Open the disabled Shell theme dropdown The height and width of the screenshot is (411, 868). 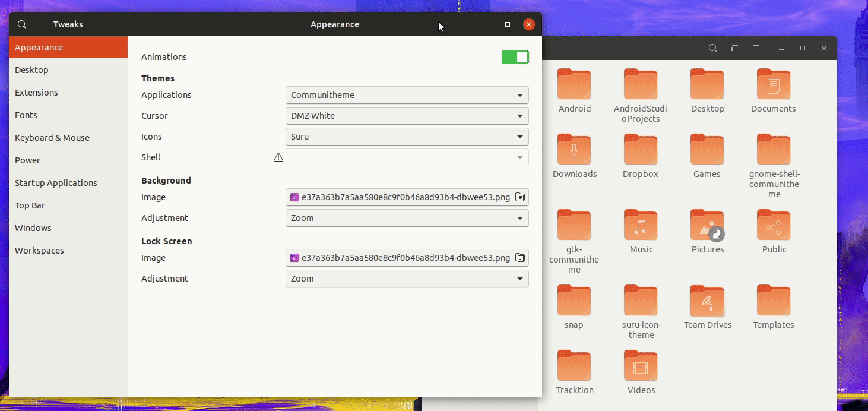[x=407, y=157]
